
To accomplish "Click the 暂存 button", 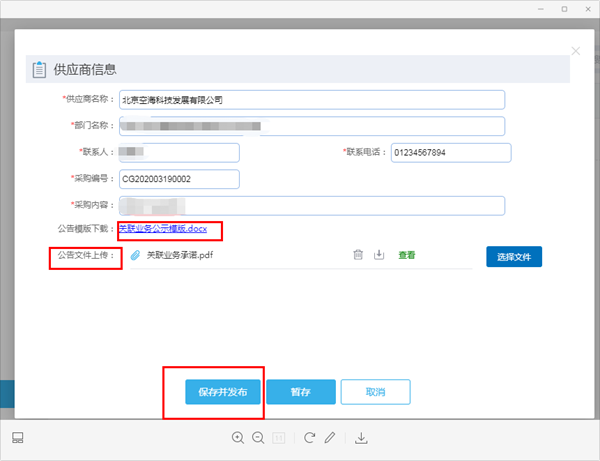I will (x=299, y=392).
